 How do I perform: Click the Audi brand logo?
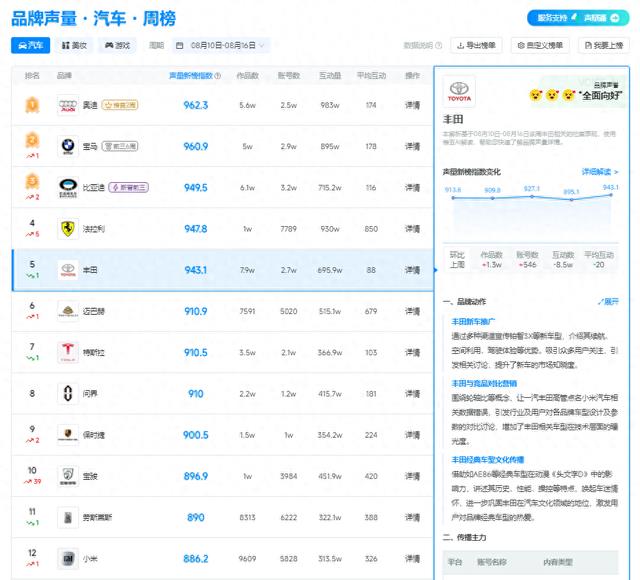click(x=68, y=105)
